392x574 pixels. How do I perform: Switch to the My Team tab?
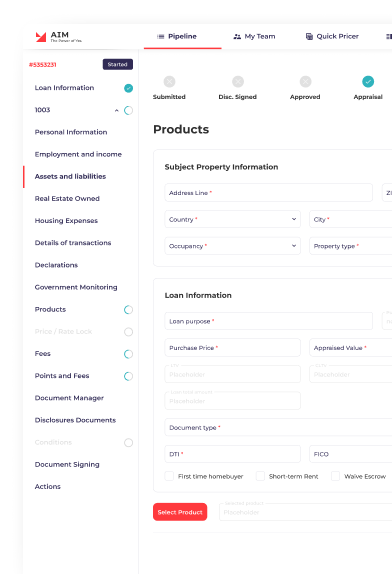coord(254,36)
